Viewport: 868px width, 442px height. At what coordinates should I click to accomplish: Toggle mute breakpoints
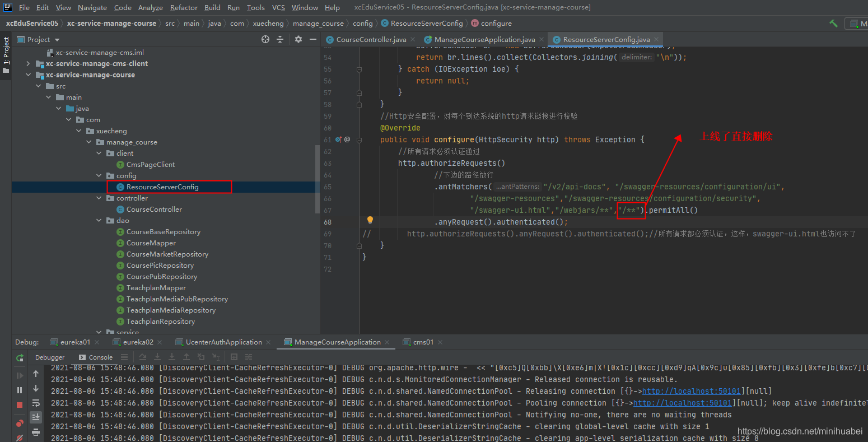20,438
